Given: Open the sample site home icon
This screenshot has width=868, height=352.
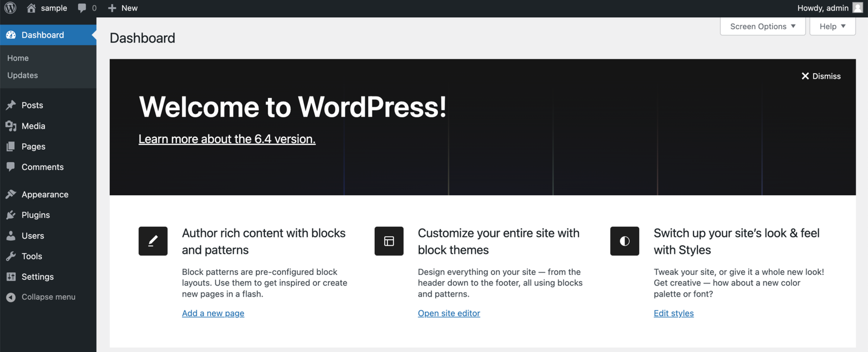Looking at the screenshot, I should click(31, 8).
